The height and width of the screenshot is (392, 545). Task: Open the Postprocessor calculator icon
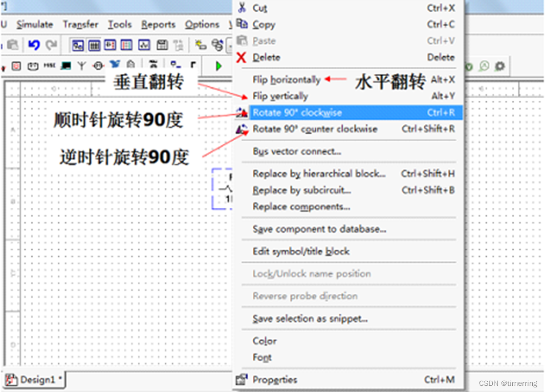click(162, 45)
